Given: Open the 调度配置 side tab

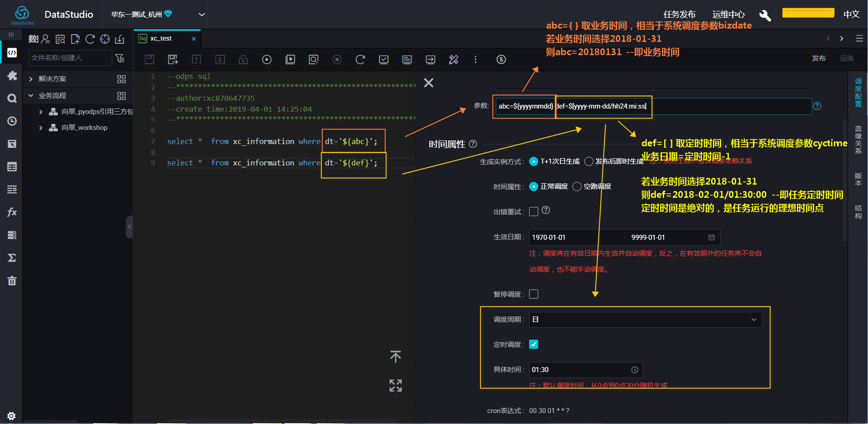Looking at the screenshot, I should point(858,93).
